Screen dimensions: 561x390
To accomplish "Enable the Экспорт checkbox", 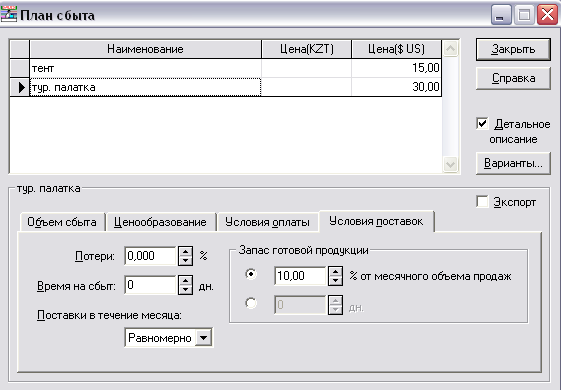I will point(482,201).
